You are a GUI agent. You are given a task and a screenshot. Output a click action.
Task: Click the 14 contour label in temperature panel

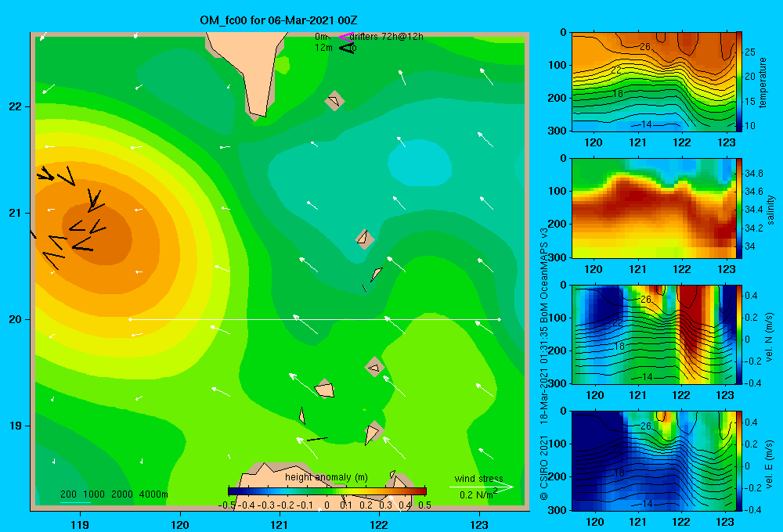(x=646, y=124)
